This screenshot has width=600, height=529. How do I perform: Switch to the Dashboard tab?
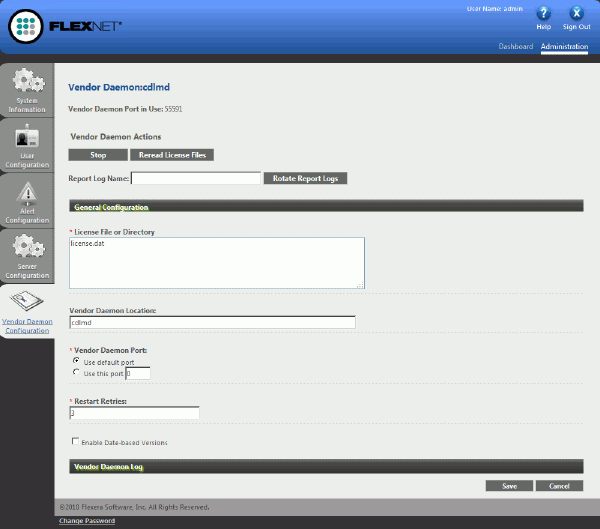point(516,46)
